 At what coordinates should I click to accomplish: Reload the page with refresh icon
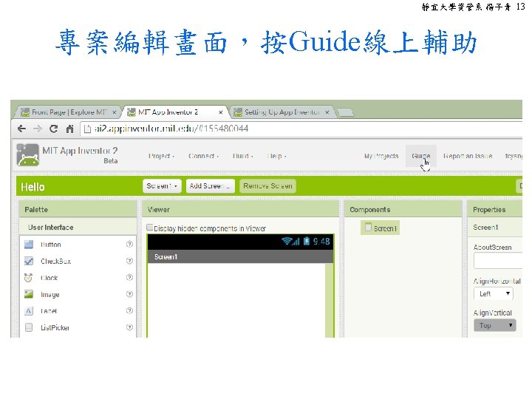(x=54, y=129)
